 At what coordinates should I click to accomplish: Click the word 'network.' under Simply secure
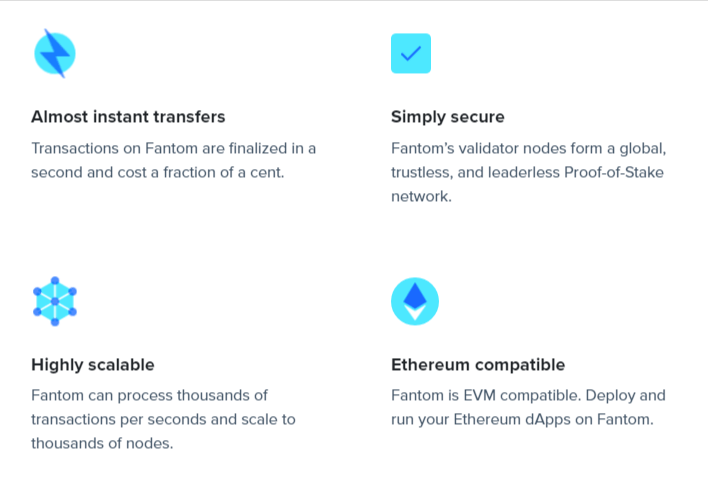421,196
